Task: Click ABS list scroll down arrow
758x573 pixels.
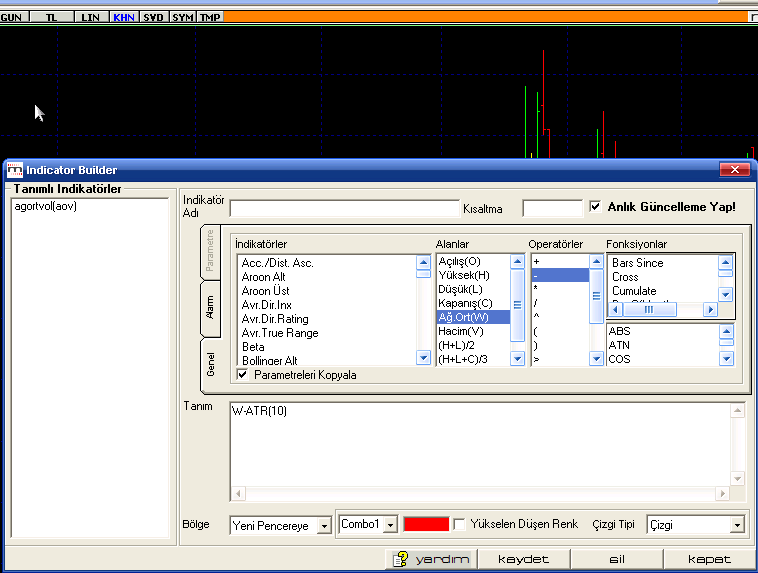Action: pyautogui.click(x=726, y=358)
